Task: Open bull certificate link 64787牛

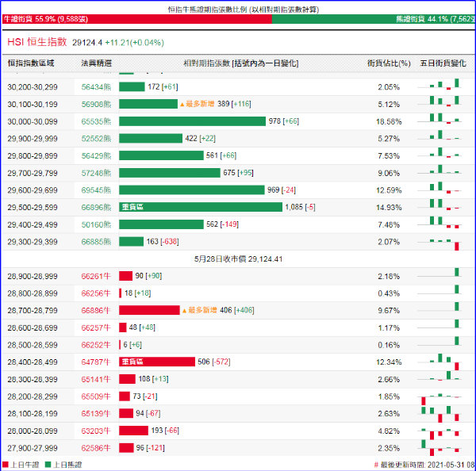Action: (96, 362)
